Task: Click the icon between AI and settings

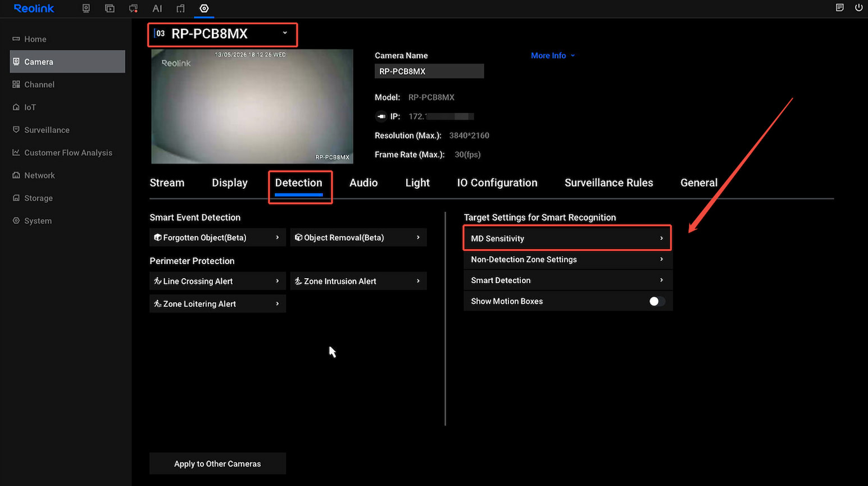Action: tap(180, 8)
